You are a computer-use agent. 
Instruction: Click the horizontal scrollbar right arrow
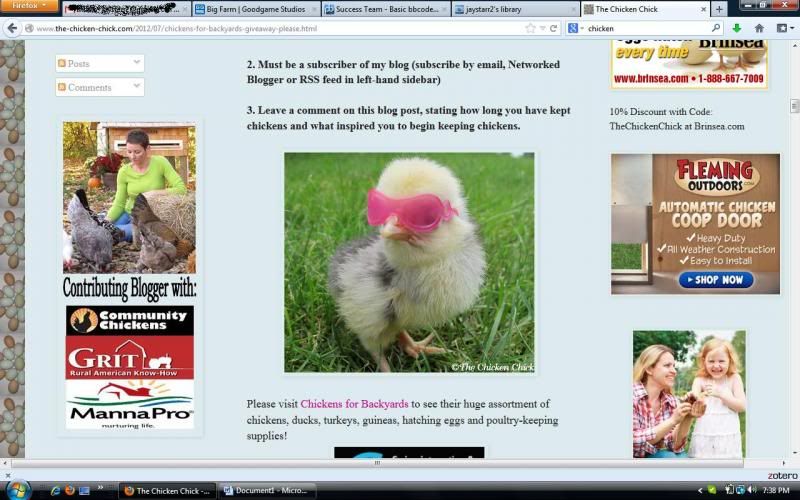coord(785,463)
